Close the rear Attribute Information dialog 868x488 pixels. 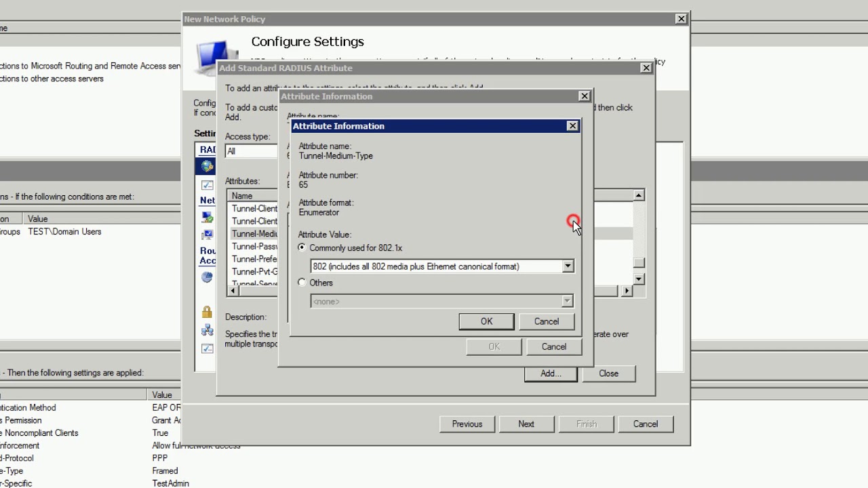(585, 96)
